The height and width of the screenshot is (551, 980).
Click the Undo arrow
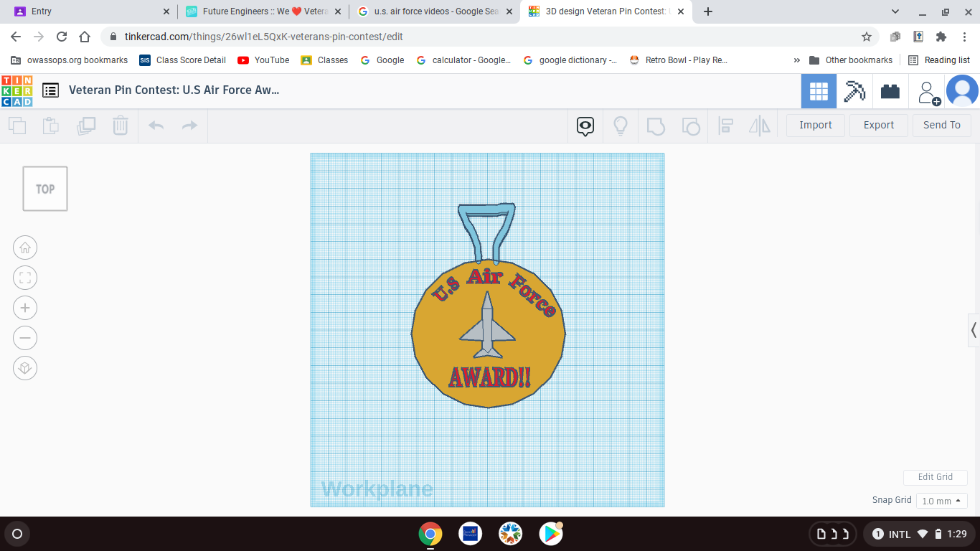coord(156,126)
